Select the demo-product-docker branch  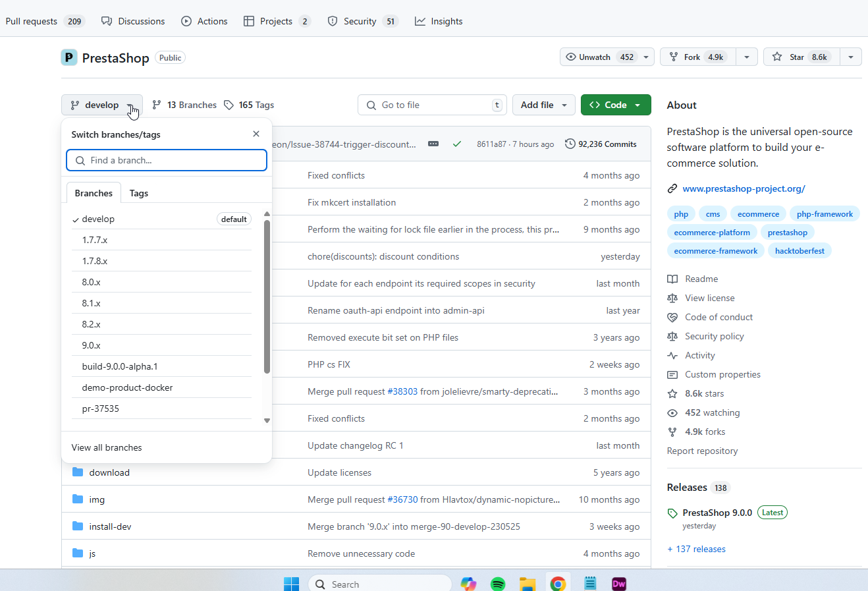click(161, 387)
